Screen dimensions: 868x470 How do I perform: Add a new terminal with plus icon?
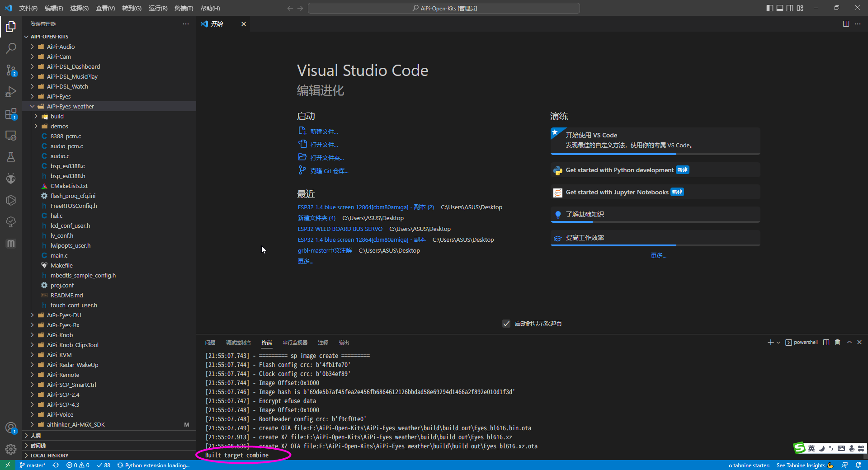[770, 343]
